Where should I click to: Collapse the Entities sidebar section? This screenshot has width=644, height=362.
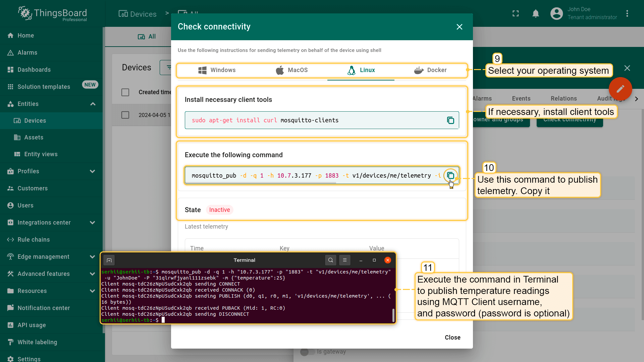[93, 104]
